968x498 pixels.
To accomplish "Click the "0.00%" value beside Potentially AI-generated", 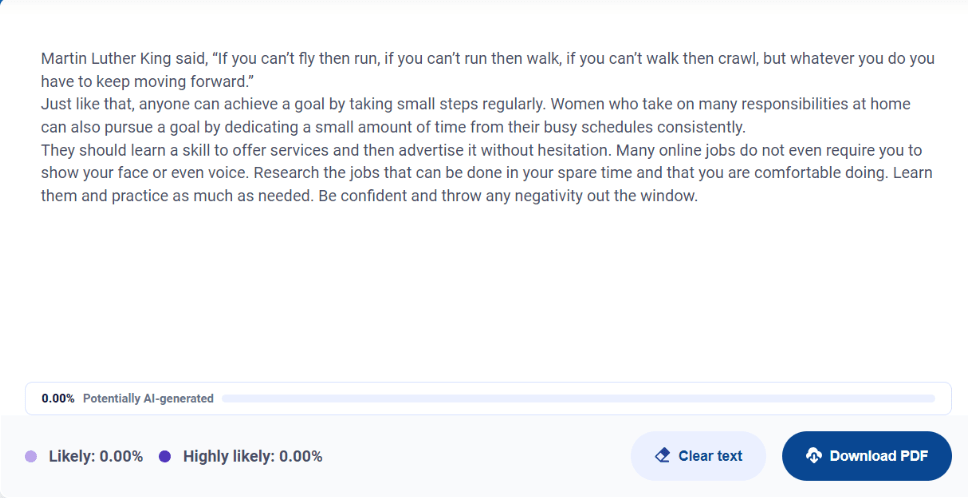I will click(58, 398).
